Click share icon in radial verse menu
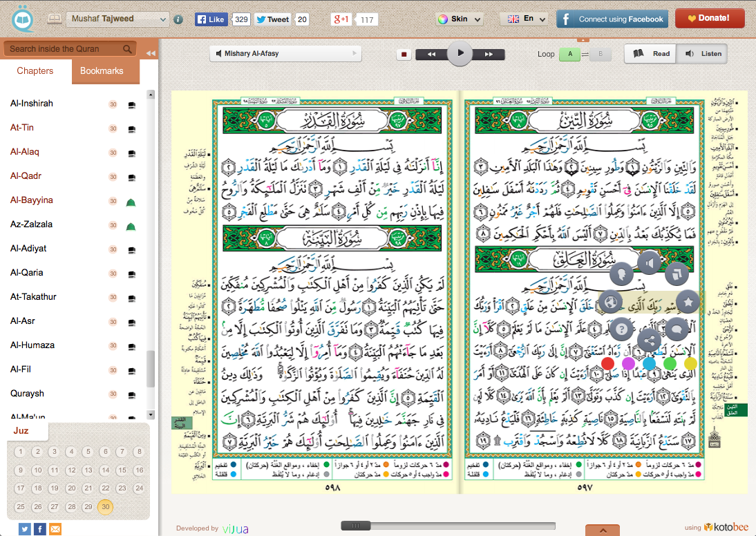 (649, 341)
